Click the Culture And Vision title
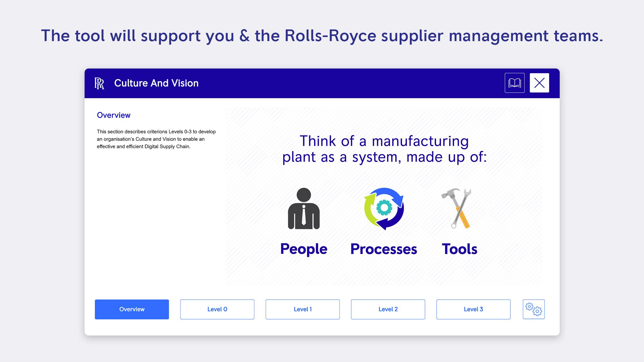Image resolution: width=644 pixels, height=362 pixels. [x=156, y=83]
